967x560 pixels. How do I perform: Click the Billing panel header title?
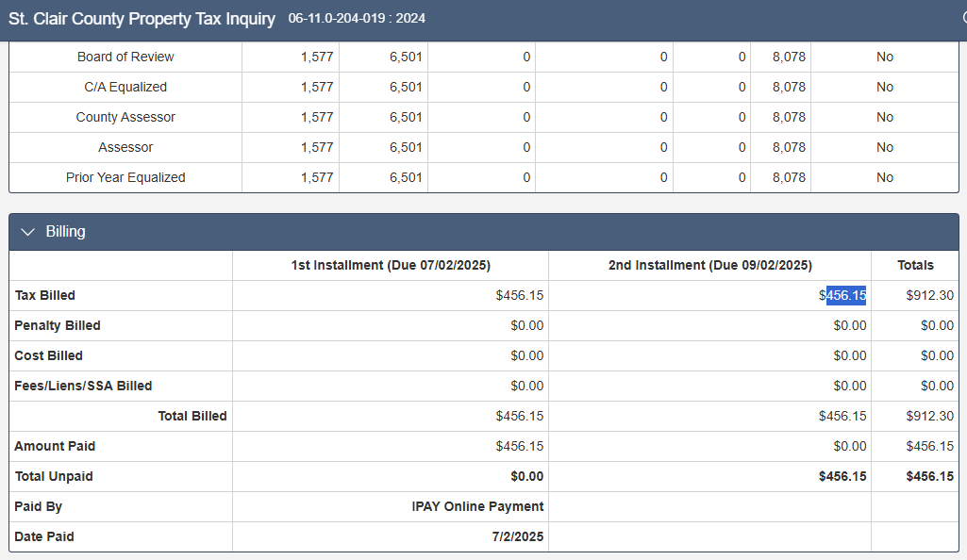coord(65,232)
